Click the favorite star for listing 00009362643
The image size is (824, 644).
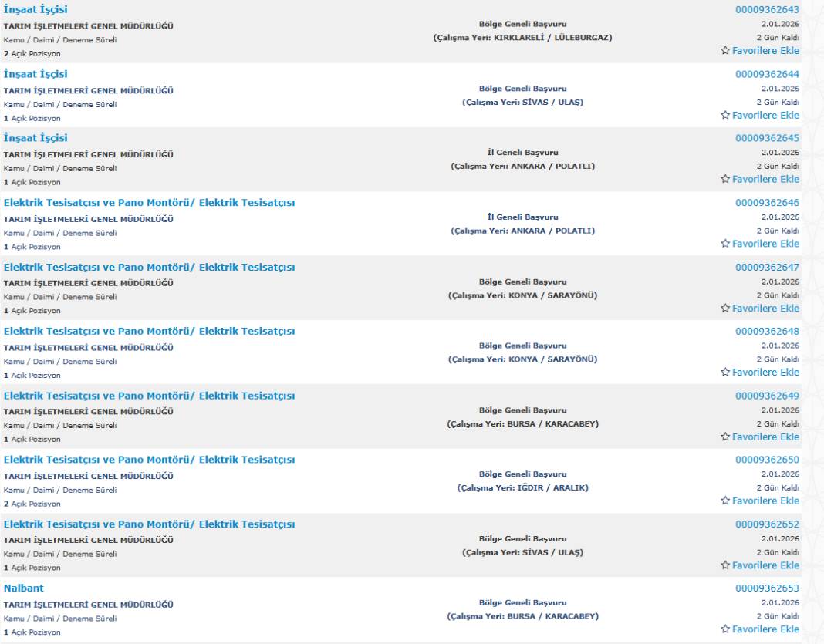click(x=724, y=51)
